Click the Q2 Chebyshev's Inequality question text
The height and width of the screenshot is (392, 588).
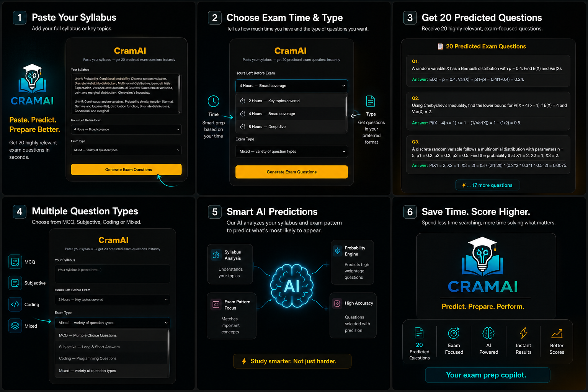[489, 108]
